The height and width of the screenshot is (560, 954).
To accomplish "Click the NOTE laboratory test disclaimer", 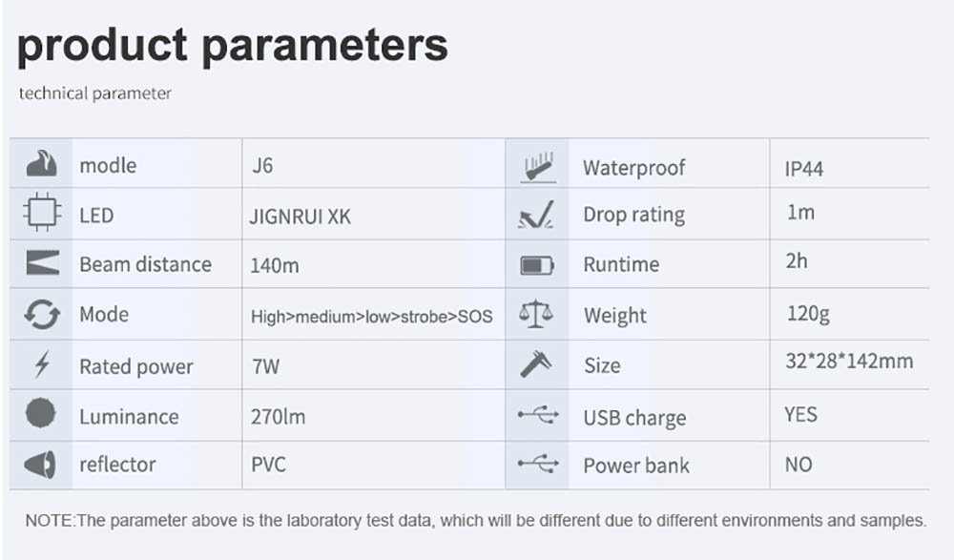I will point(475,521).
